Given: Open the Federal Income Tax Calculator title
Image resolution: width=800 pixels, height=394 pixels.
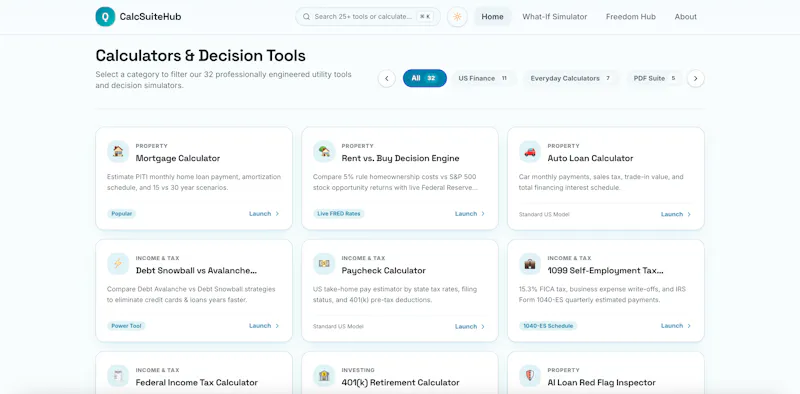Looking at the screenshot, I should (x=196, y=382).
